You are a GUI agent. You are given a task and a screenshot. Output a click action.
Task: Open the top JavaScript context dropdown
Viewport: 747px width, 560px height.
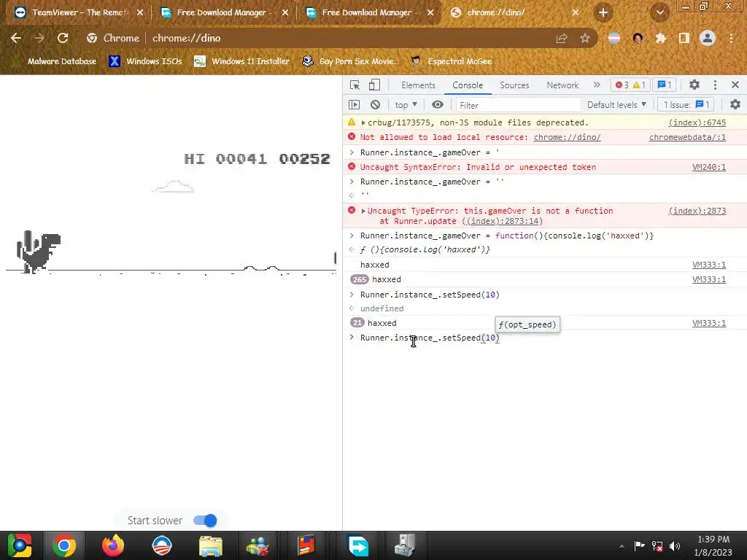(406, 105)
